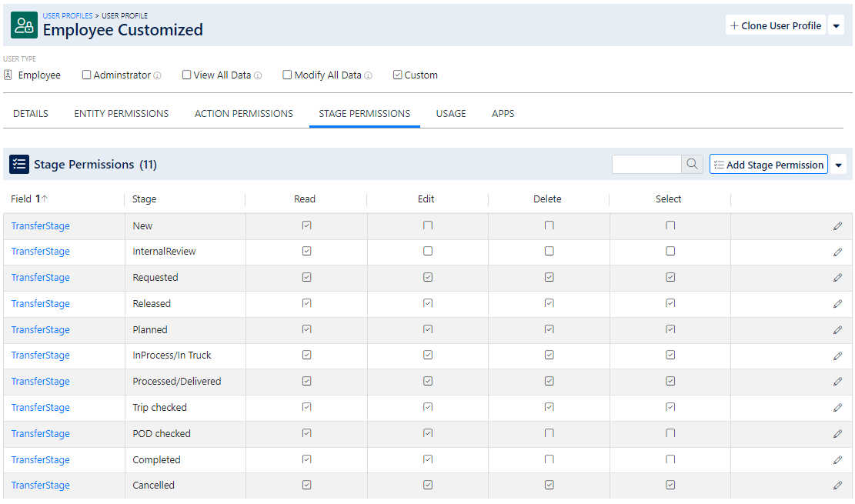Toggle Edit checkbox for Planned stage
The width and height of the screenshot is (855, 504).
pyautogui.click(x=428, y=329)
